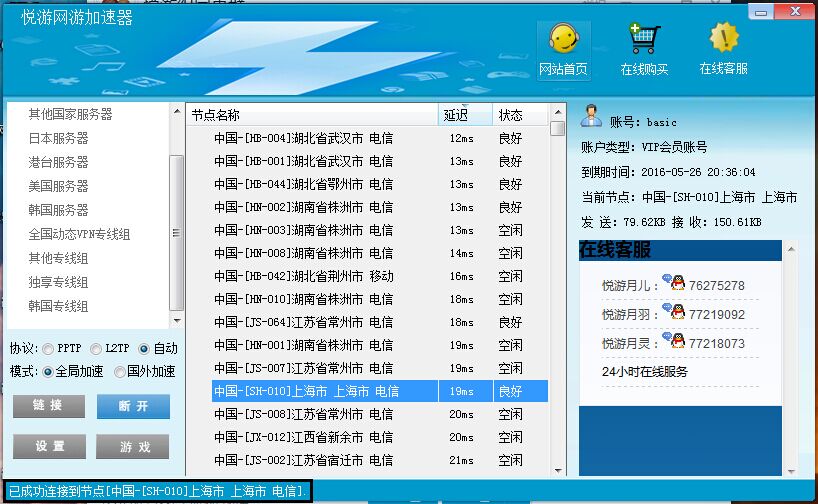This screenshot has width=818, height=504.
Task: Sort by 节点名称 column header
Action: (x=312, y=115)
